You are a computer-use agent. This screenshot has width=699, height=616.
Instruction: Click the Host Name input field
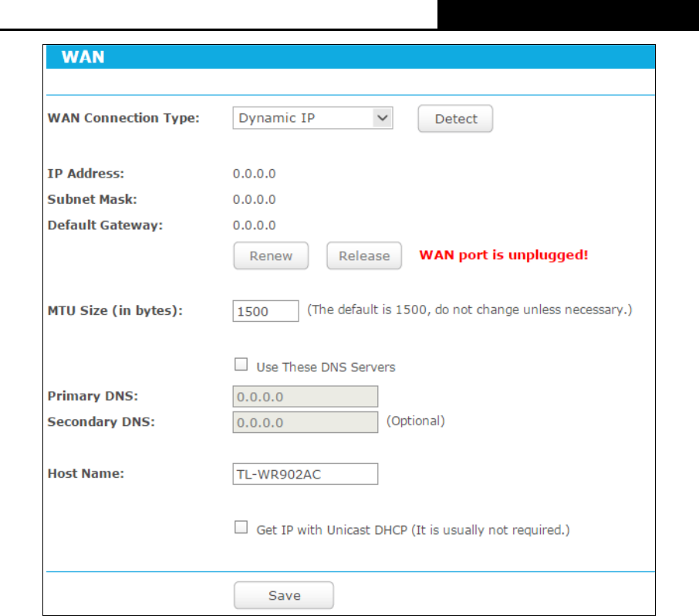tap(306, 474)
